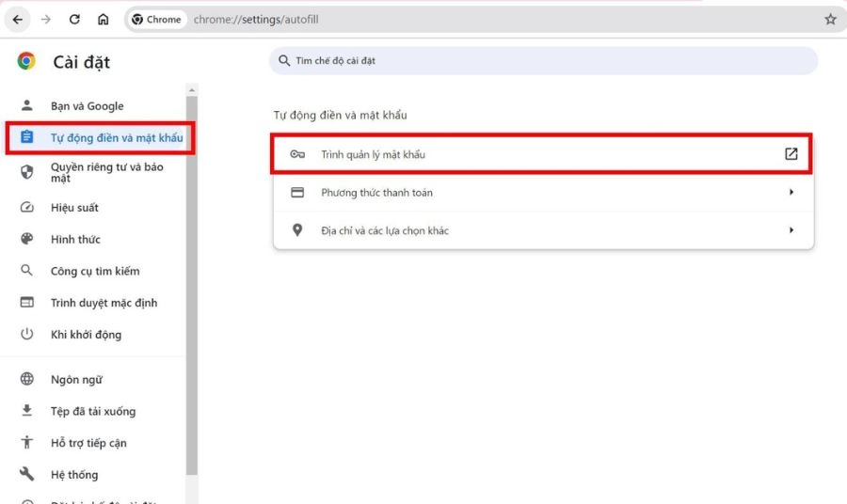Expand Địa chỉ và các lựa chọn khác arrow
The height and width of the screenshot is (504, 847).
791,230
